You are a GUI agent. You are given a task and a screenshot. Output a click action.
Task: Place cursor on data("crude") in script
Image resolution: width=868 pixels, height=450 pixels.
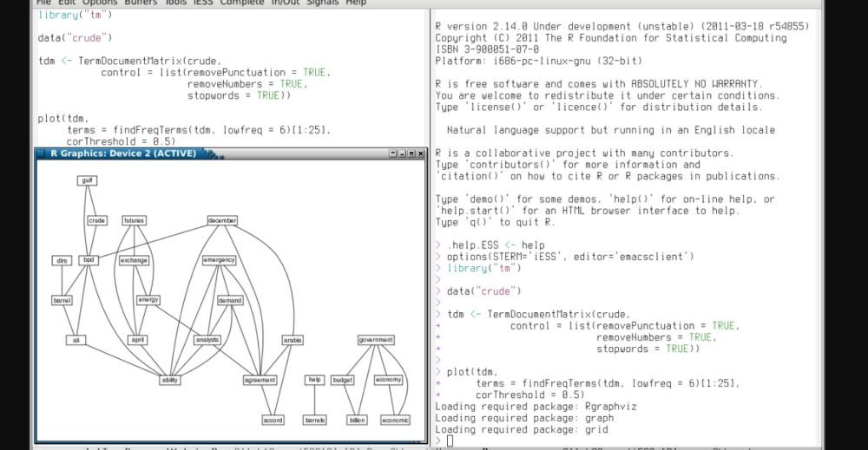click(x=75, y=38)
